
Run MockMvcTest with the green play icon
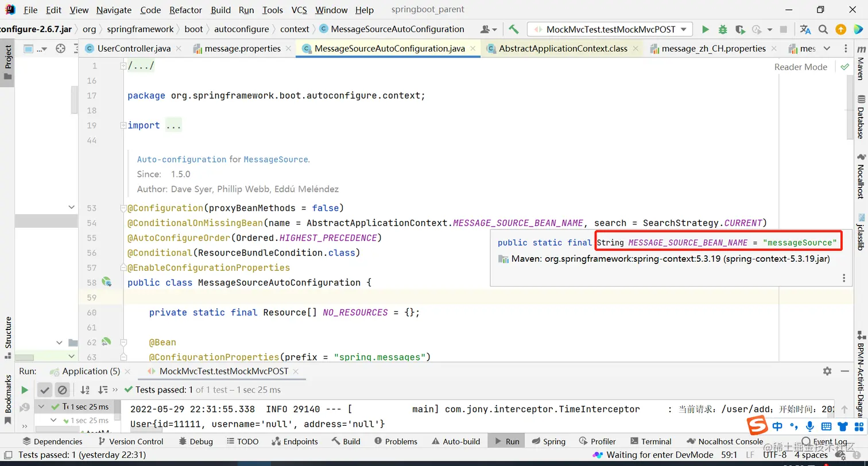(x=706, y=29)
